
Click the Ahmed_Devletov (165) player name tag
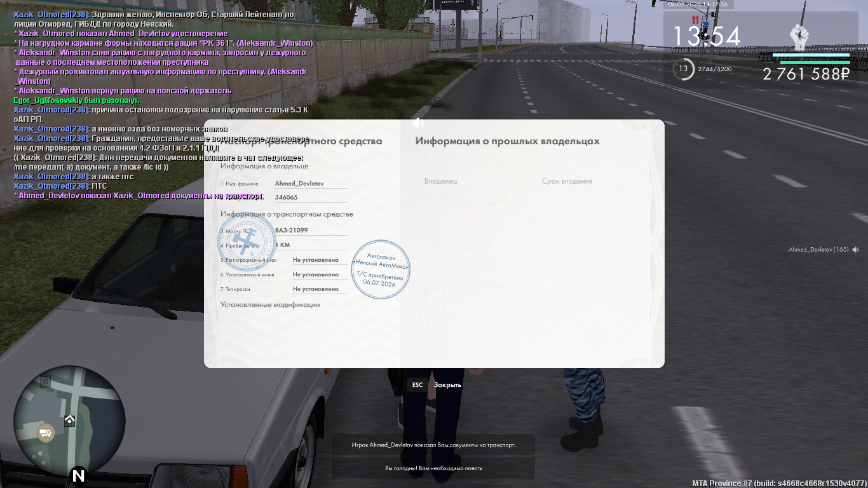[818, 250]
